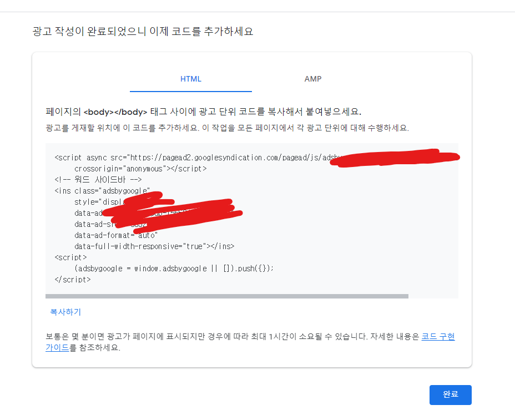Click the 광고를 게재할 위치에 description text
The image size is (515, 420).
[x=228, y=128]
